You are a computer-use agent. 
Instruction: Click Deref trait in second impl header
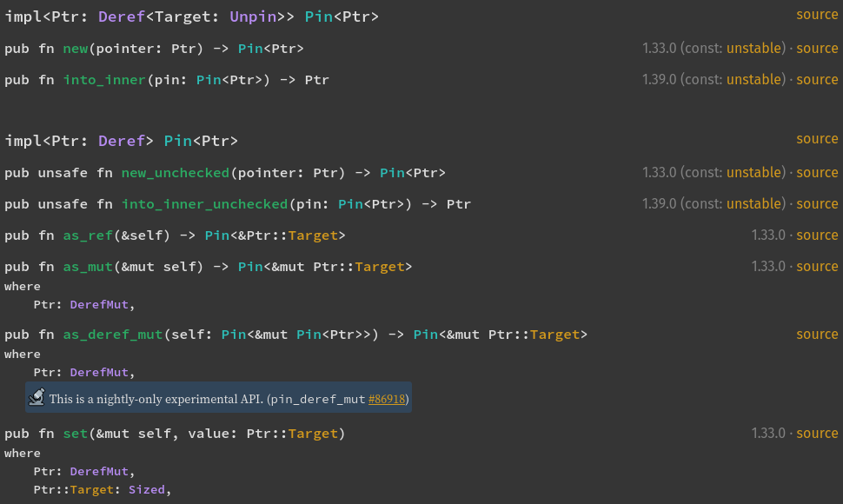click(x=122, y=141)
